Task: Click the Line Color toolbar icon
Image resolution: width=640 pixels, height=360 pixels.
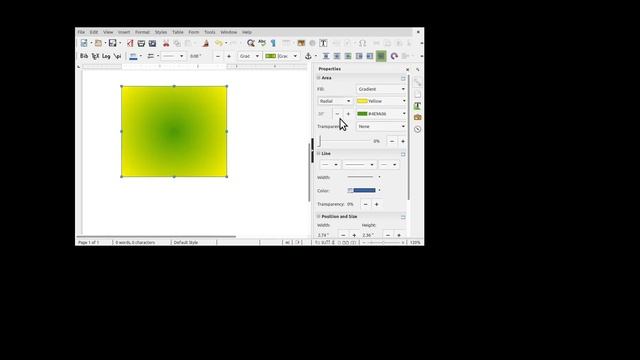Action: 133,56
